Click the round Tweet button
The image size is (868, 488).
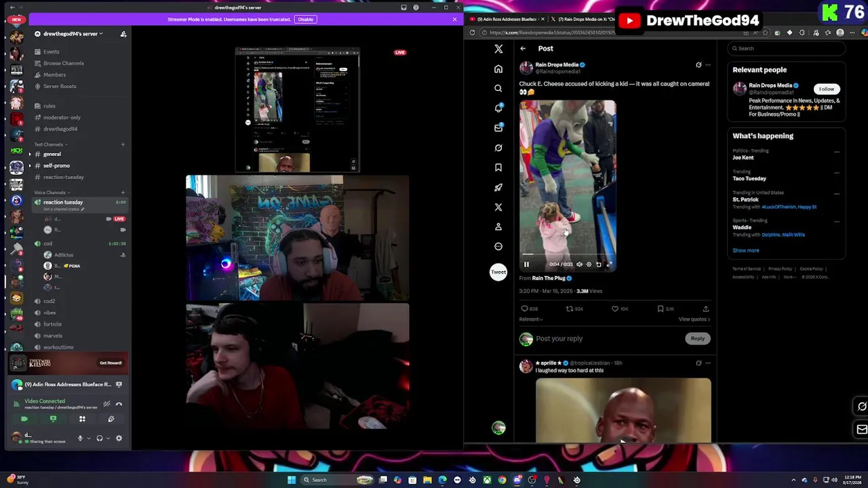tap(498, 272)
